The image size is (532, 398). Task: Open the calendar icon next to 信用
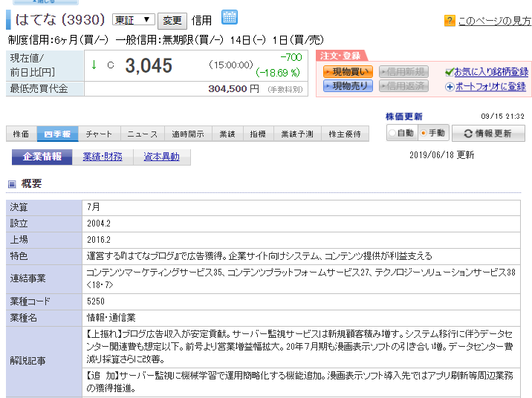pos(230,17)
